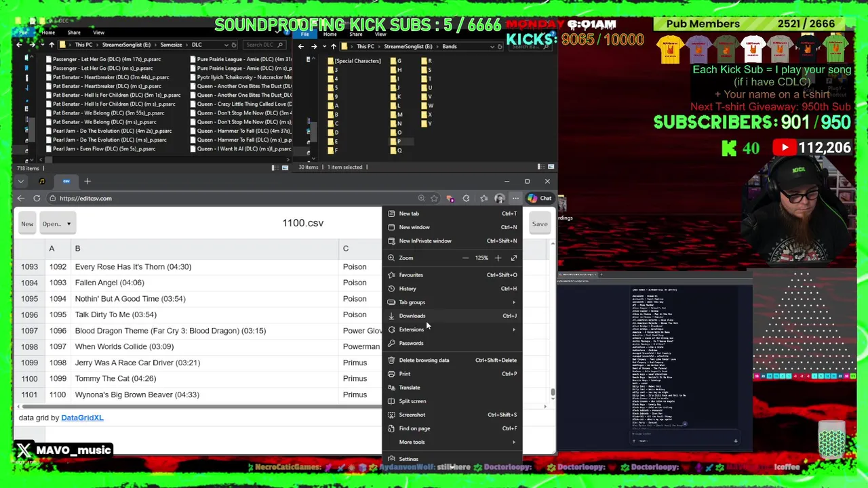
Task: Open Share tab in DLC Explorer window
Action: click(74, 33)
